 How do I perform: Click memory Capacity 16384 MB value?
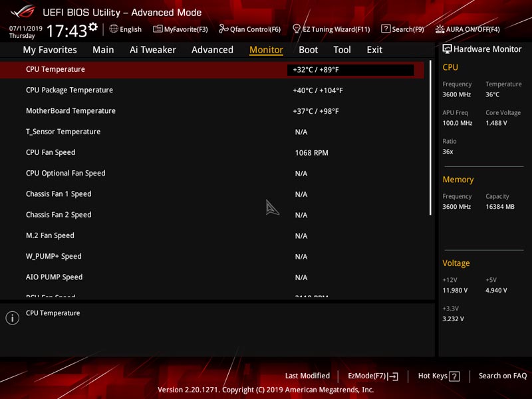point(500,207)
